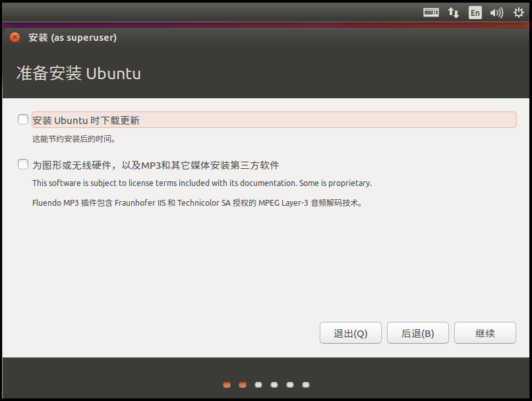Open the network connections indicator
The width and height of the screenshot is (532, 401).
click(x=454, y=13)
